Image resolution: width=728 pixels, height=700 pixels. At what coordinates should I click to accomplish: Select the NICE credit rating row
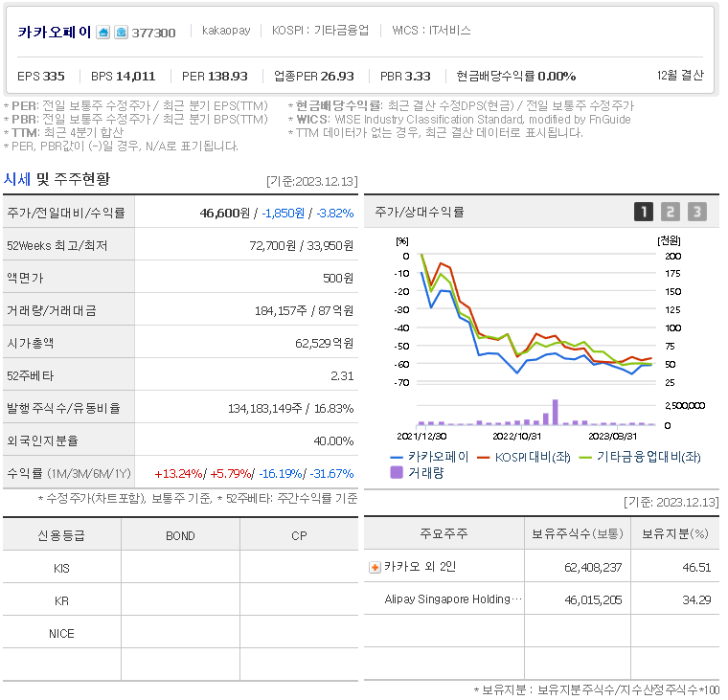point(181,632)
